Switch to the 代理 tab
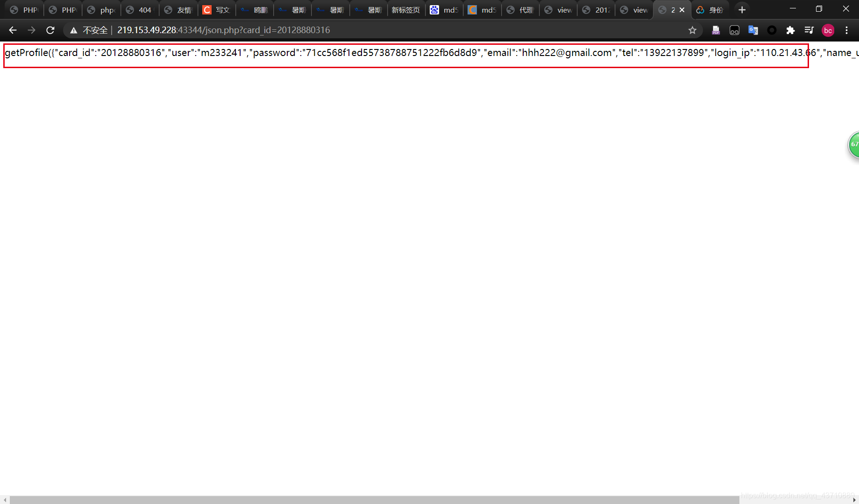Viewport: 859px width, 504px height. pyautogui.click(x=520, y=10)
